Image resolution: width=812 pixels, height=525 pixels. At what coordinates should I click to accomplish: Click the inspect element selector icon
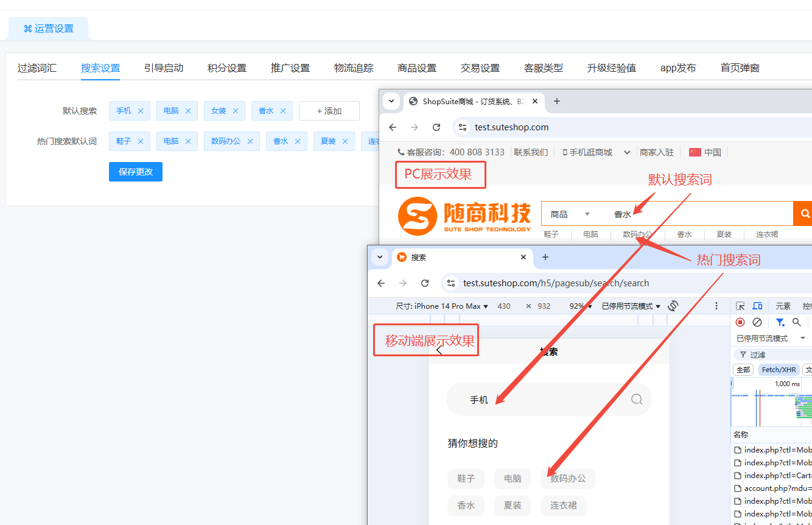[740, 306]
